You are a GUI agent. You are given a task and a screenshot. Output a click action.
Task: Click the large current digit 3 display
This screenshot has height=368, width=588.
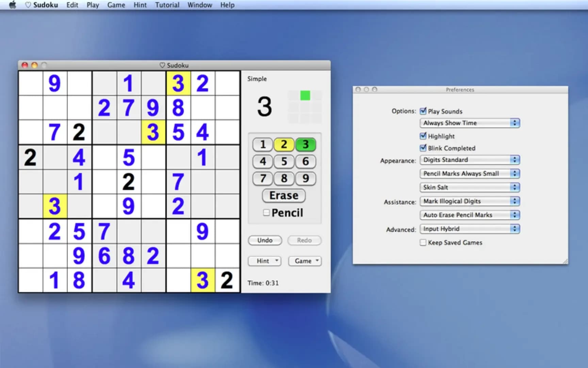264,107
